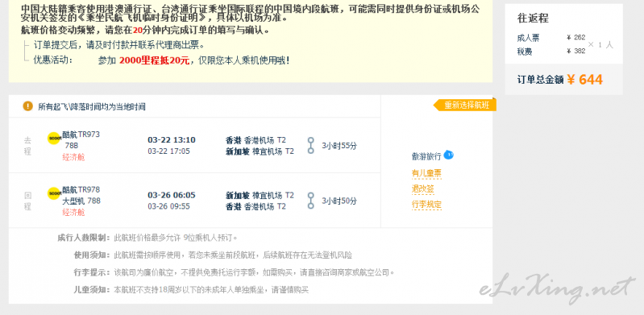Open the 退改签 policy link

tap(422, 189)
